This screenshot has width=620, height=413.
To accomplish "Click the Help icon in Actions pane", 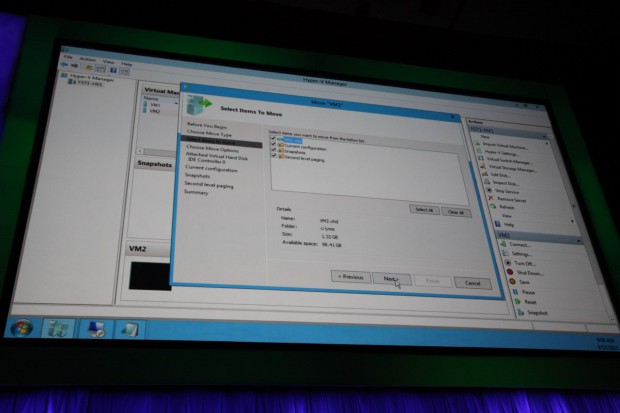I will click(x=498, y=224).
